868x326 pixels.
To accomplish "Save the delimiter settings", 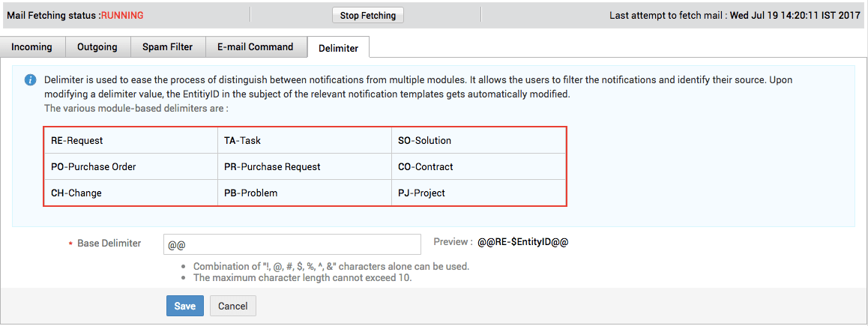I will coord(185,306).
